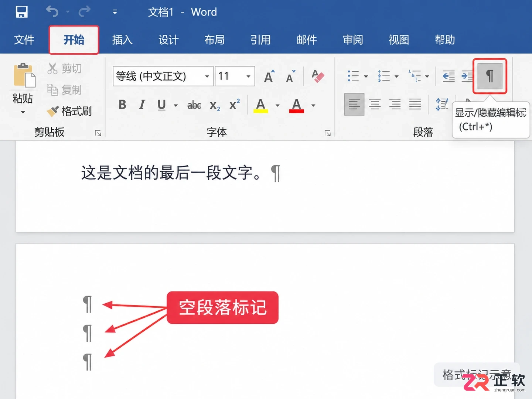Redo the last action
The image size is (532, 399).
pyautogui.click(x=85, y=12)
